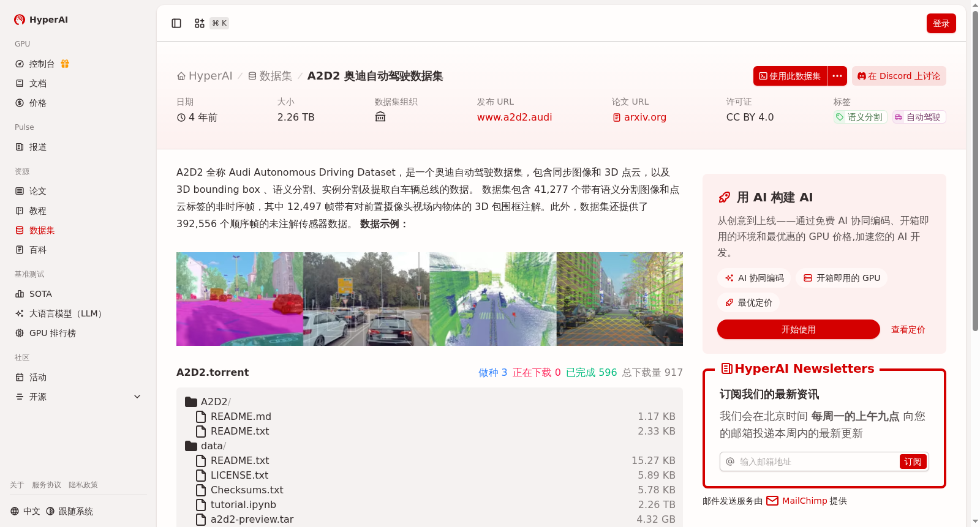Go to 数据集 breadcrumb
The height and width of the screenshot is (527, 980).
[269, 76]
